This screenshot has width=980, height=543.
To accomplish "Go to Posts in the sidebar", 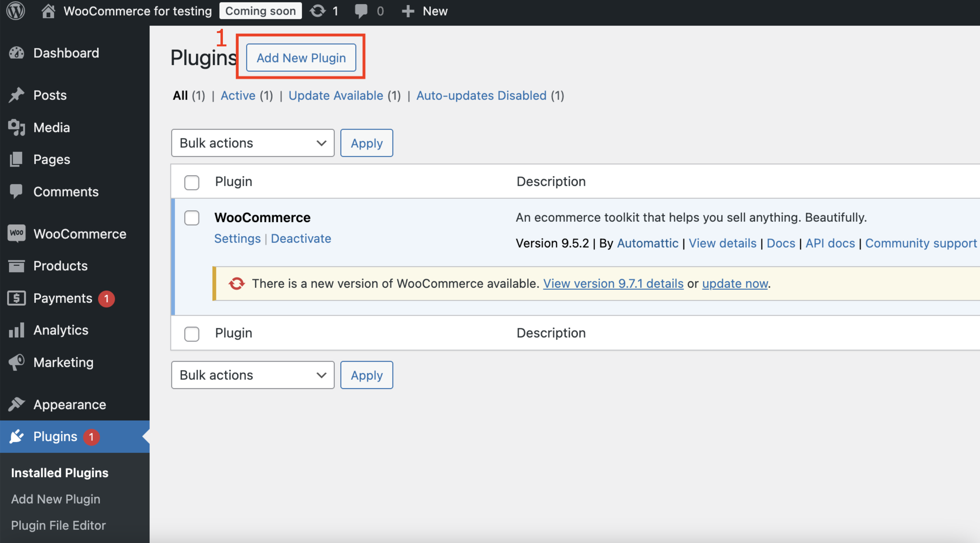I will coord(50,95).
